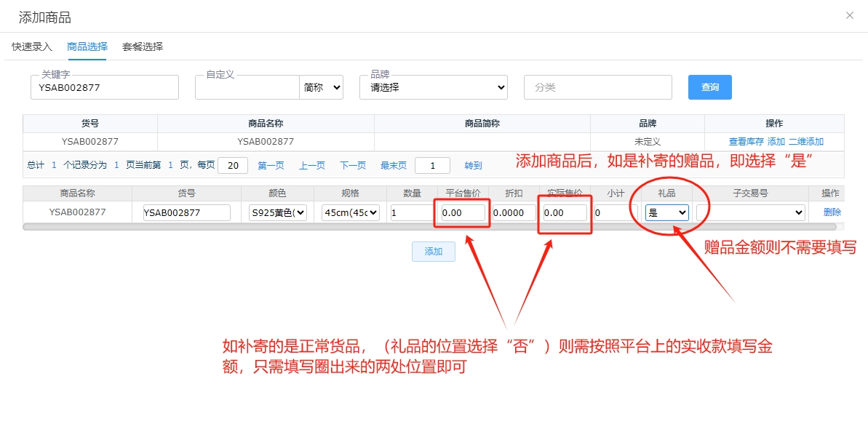Expand the 品牌 请选择 dropdown
The image size is (868, 448).
click(x=434, y=87)
